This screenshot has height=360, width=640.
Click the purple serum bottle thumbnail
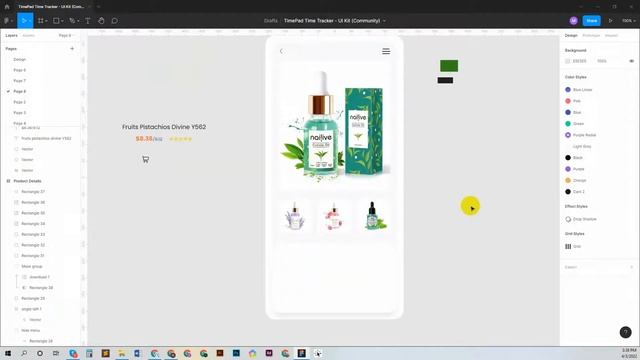tap(295, 216)
